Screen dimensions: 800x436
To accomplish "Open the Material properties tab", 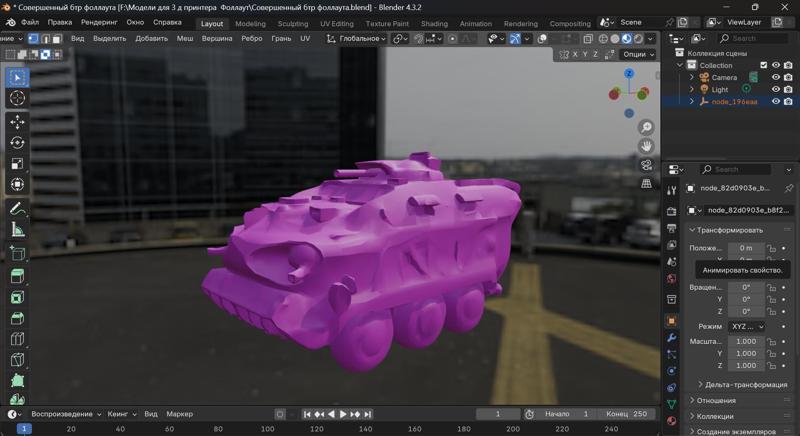I will (671, 421).
